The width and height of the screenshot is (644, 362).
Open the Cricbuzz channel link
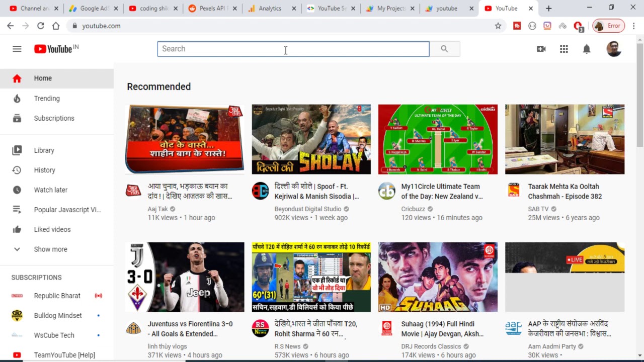coord(413,209)
